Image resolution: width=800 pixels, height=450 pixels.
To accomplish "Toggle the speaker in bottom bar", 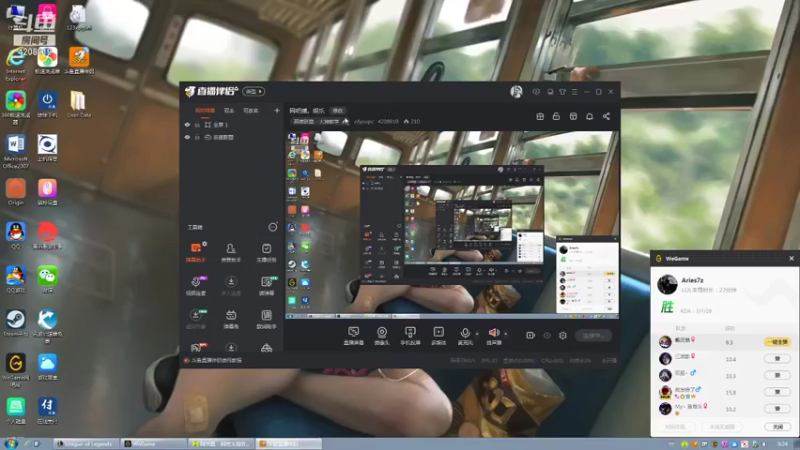I will (494, 336).
